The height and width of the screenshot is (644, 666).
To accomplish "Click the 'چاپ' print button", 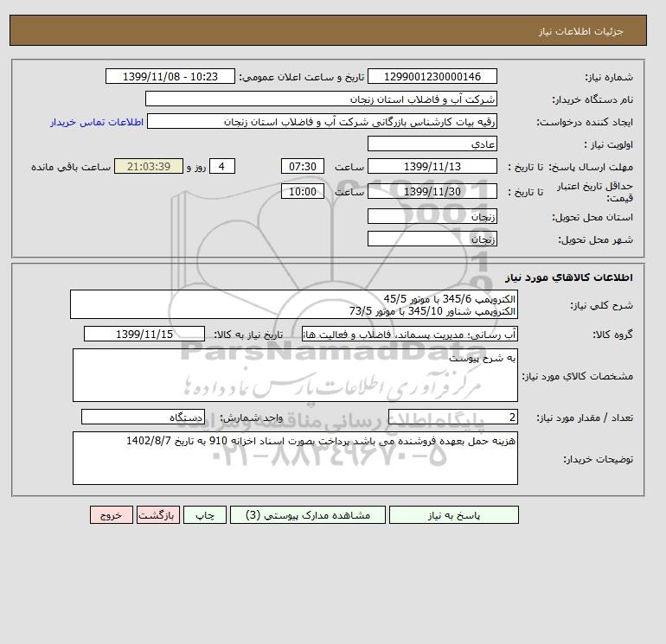I will 205,515.
